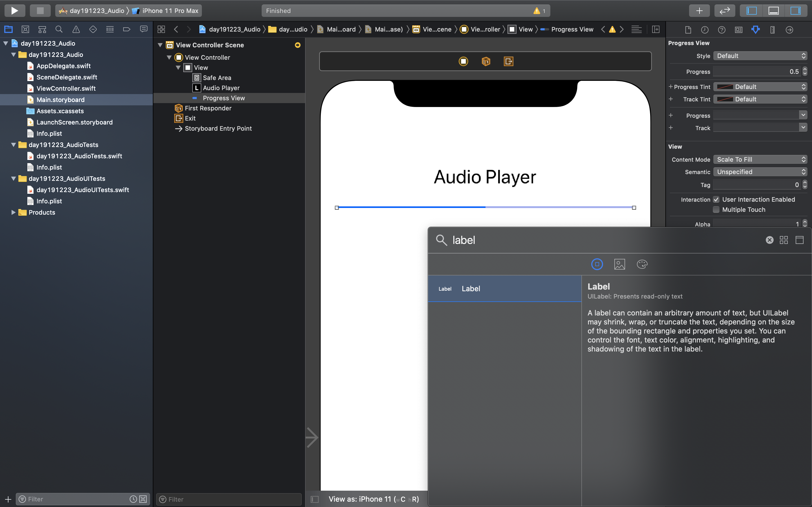Toggle User Interaction Enabled checkbox
This screenshot has width=812, height=507.
[716, 199]
